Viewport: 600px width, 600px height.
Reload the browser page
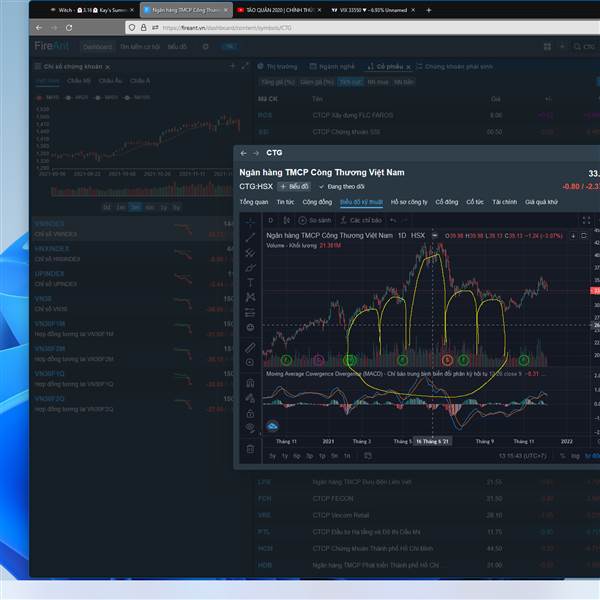pyautogui.click(x=69, y=28)
